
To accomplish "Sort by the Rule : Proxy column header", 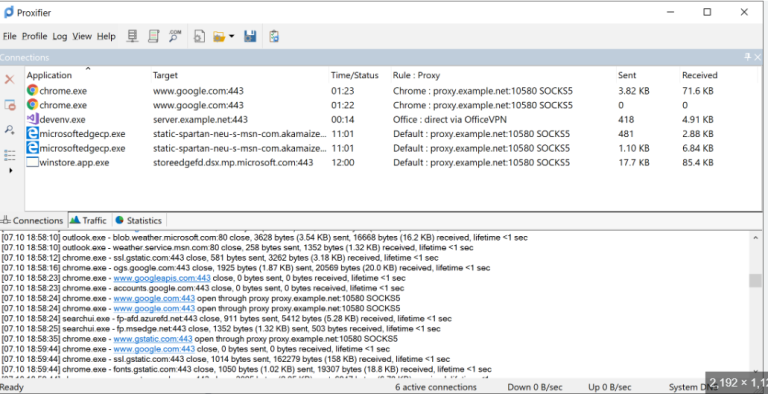I will 416,75.
